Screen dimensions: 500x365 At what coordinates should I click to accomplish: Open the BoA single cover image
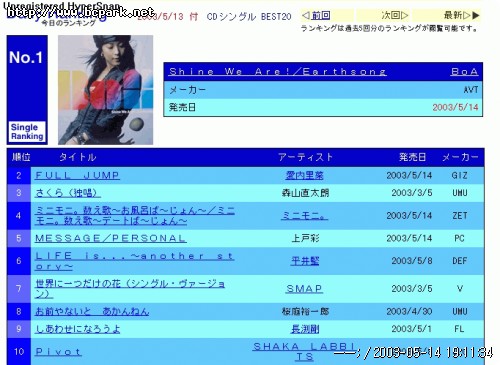tap(105, 90)
